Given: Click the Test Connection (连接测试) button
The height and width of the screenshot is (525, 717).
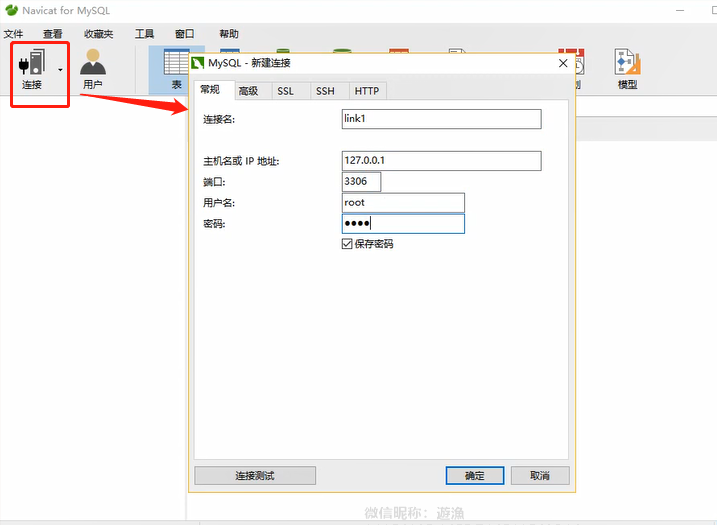Looking at the screenshot, I should pyautogui.click(x=255, y=476).
